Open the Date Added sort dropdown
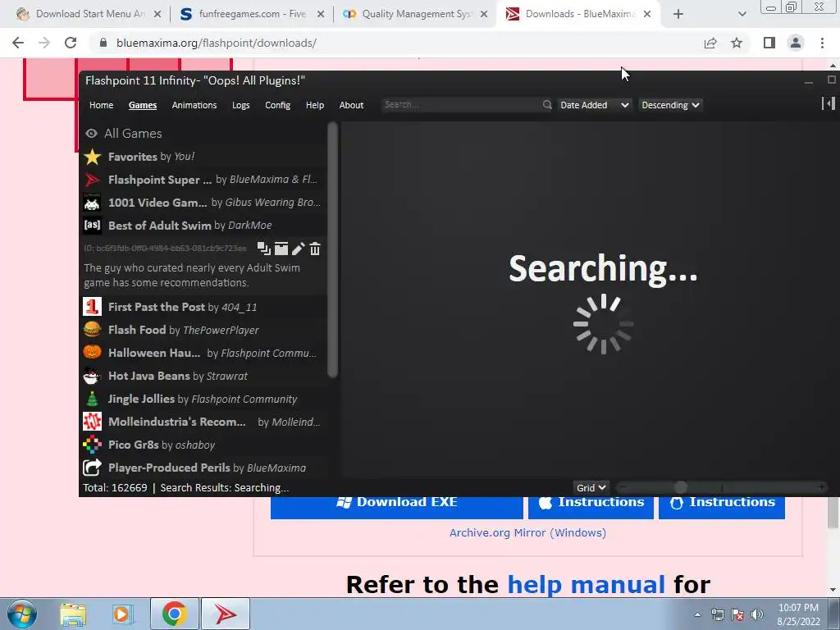 [595, 105]
